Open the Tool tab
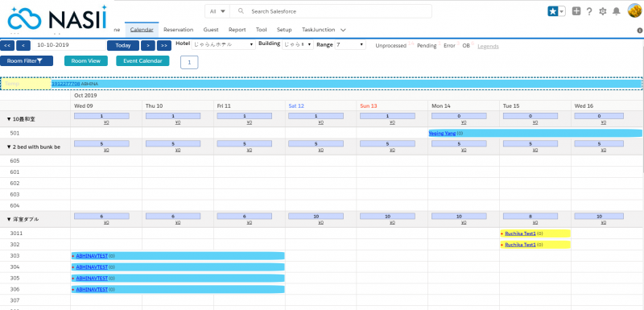The image size is (644, 310). pyautogui.click(x=261, y=30)
